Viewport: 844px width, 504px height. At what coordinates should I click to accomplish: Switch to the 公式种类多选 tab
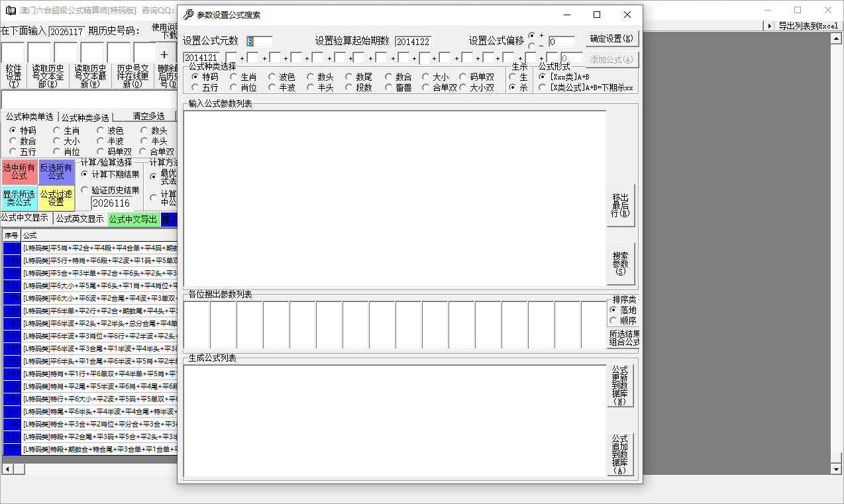(90, 117)
